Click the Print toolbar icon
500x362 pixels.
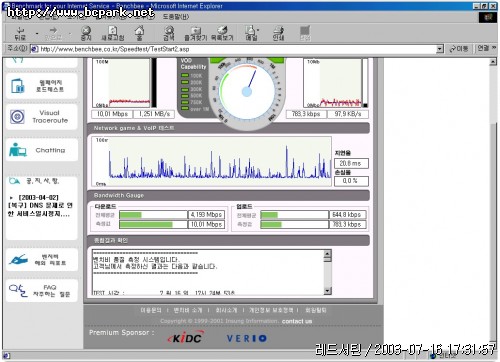pyautogui.click(x=278, y=33)
